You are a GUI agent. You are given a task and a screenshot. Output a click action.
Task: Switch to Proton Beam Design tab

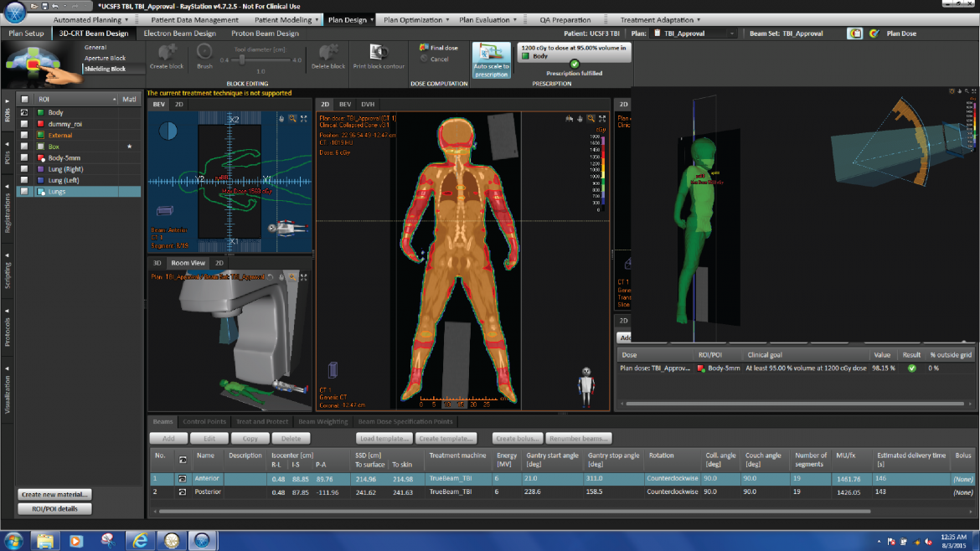click(x=265, y=33)
